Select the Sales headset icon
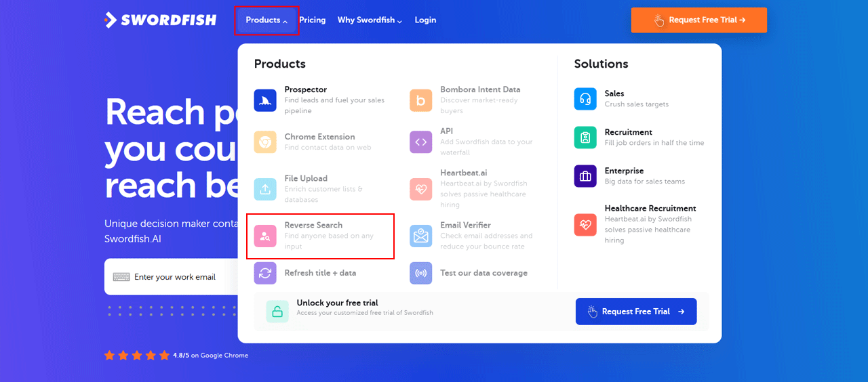This screenshot has width=868, height=382. click(x=585, y=99)
